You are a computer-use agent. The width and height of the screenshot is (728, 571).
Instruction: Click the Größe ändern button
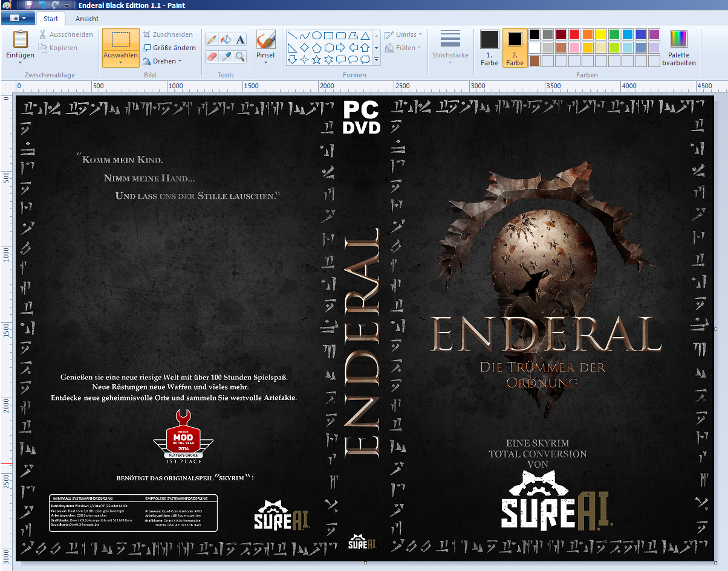tap(169, 48)
